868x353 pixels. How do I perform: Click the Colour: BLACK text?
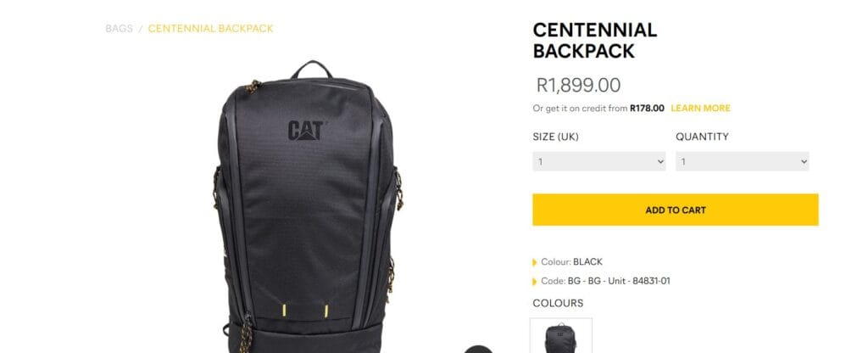click(x=571, y=261)
